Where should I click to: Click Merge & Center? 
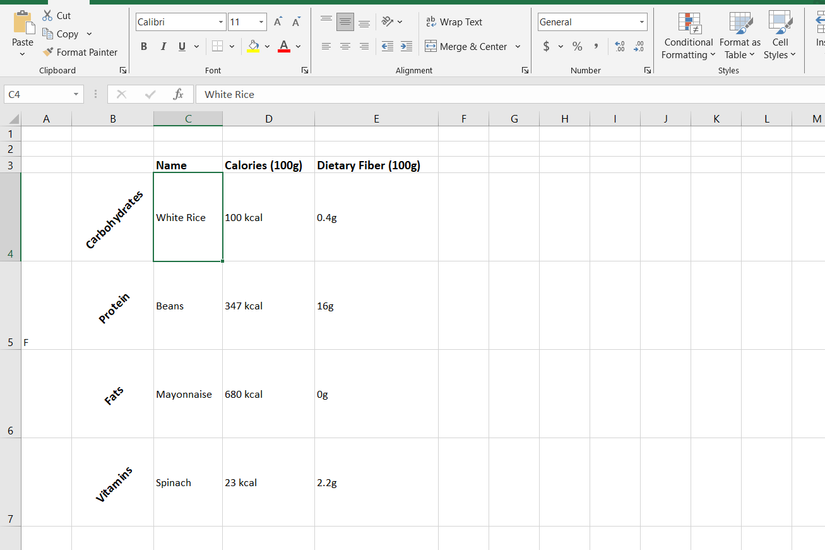tap(466, 46)
